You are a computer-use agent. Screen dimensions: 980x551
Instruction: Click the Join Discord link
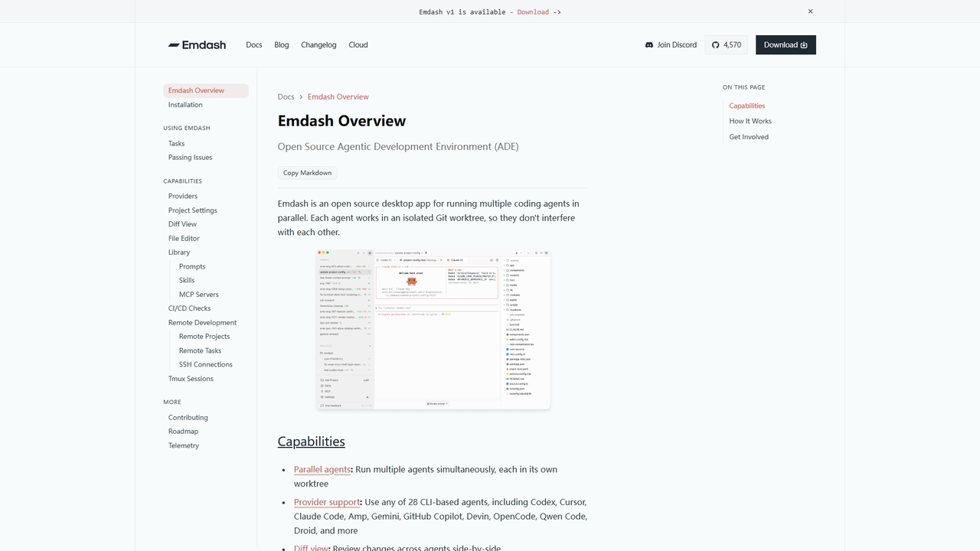click(671, 45)
